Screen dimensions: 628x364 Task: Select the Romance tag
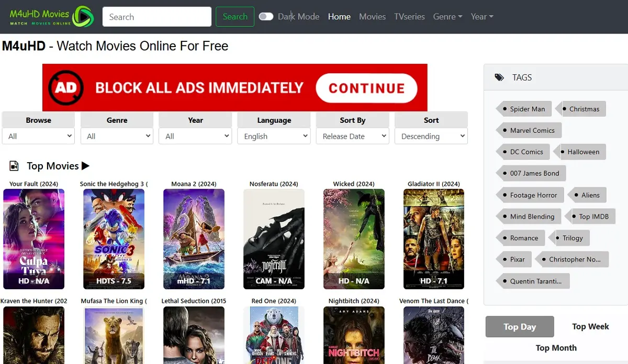[x=520, y=238]
